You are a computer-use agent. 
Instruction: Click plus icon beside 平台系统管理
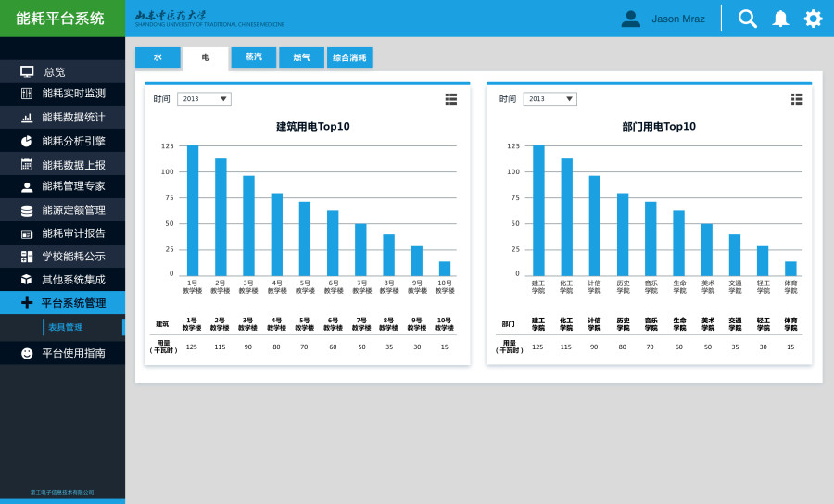point(27,303)
